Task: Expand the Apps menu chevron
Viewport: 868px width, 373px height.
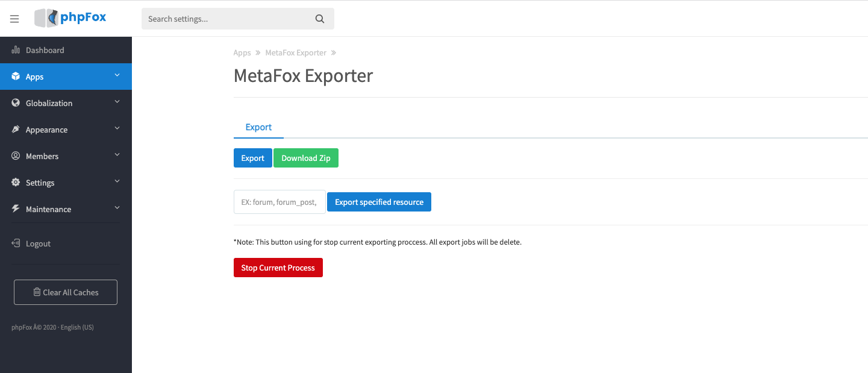Action: pos(117,75)
